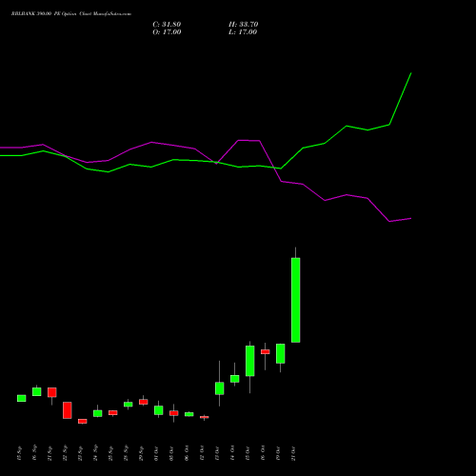Click the close value C: 31.80
This screenshot has width=476, height=476.
coord(167,25)
